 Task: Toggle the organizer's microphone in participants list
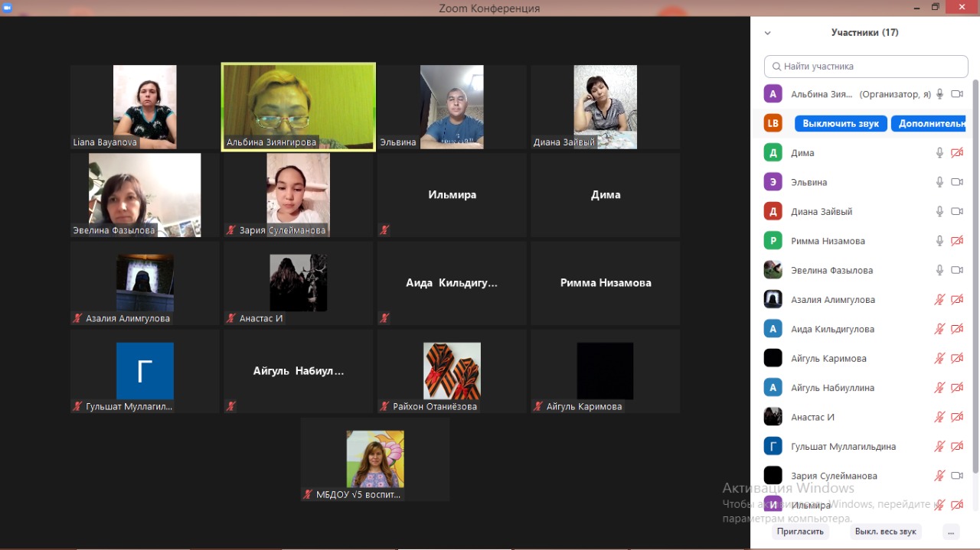click(939, 94)
